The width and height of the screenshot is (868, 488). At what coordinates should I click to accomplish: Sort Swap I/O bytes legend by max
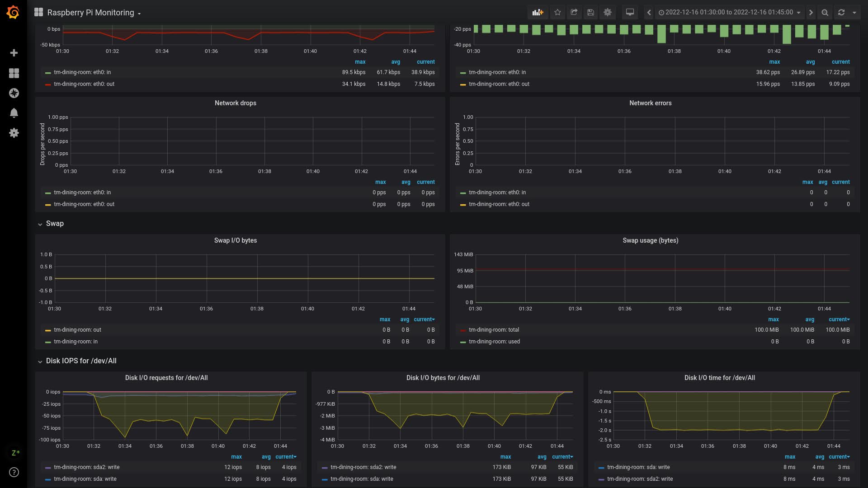[385, 319]
